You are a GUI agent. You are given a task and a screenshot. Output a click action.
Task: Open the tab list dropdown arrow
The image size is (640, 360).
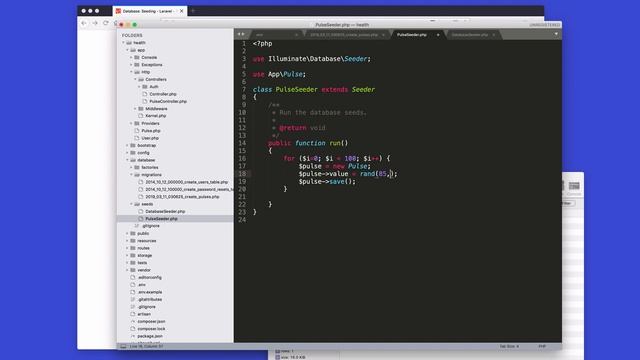556,34
